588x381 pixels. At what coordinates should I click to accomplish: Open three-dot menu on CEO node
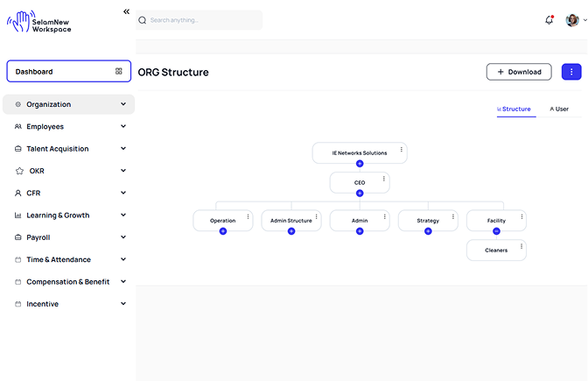pos(384,179)
